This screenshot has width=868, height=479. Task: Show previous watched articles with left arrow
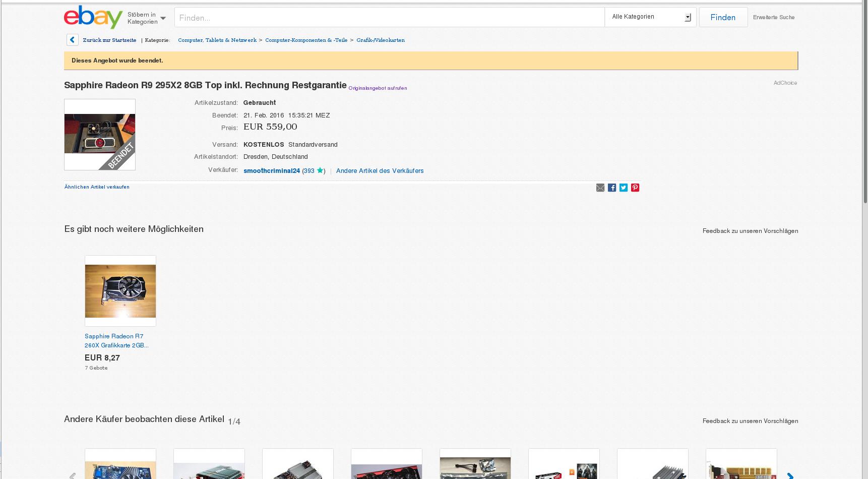point(73,475)
